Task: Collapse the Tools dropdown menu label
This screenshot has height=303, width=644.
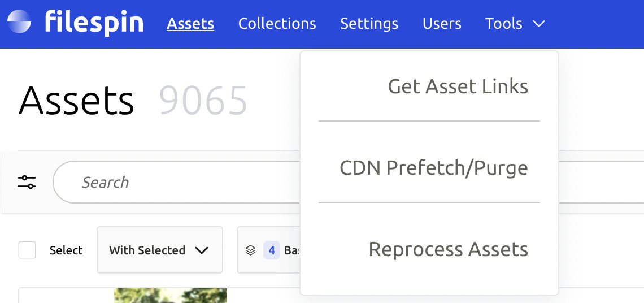Action: pyautogui.click(x=503, y=24)
